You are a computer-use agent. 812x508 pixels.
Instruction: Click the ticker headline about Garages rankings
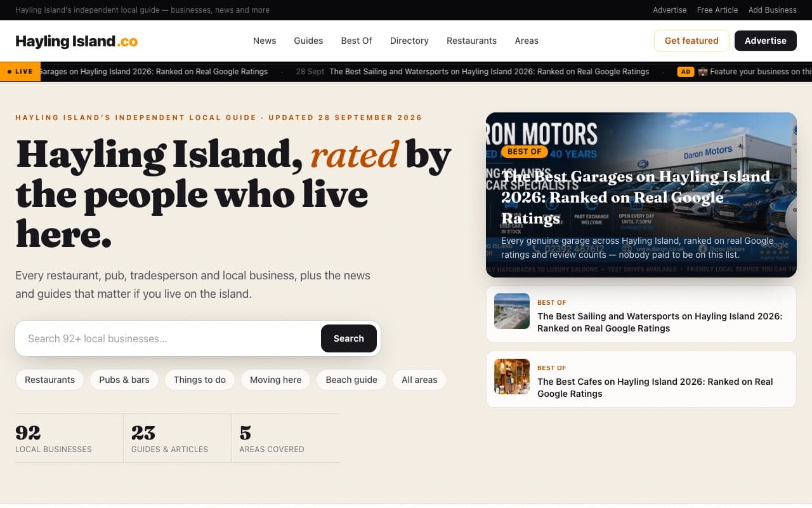coord(154,72)
